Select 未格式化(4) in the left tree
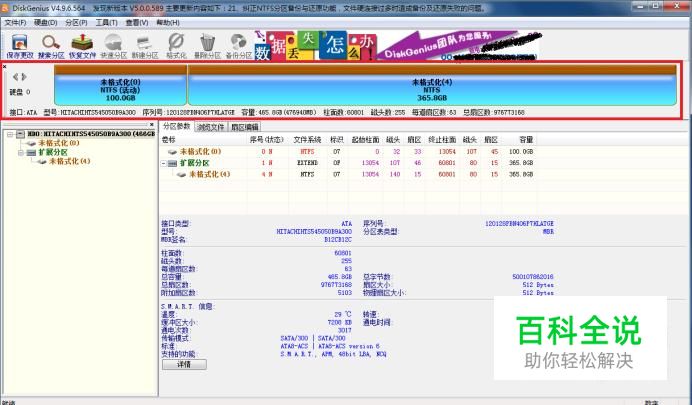 point(70,161)
